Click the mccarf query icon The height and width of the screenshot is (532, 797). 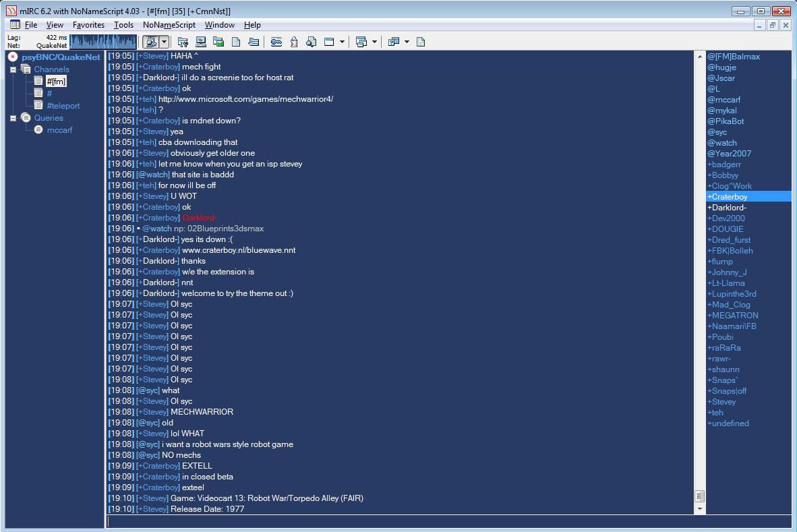[x=38, y=130]
